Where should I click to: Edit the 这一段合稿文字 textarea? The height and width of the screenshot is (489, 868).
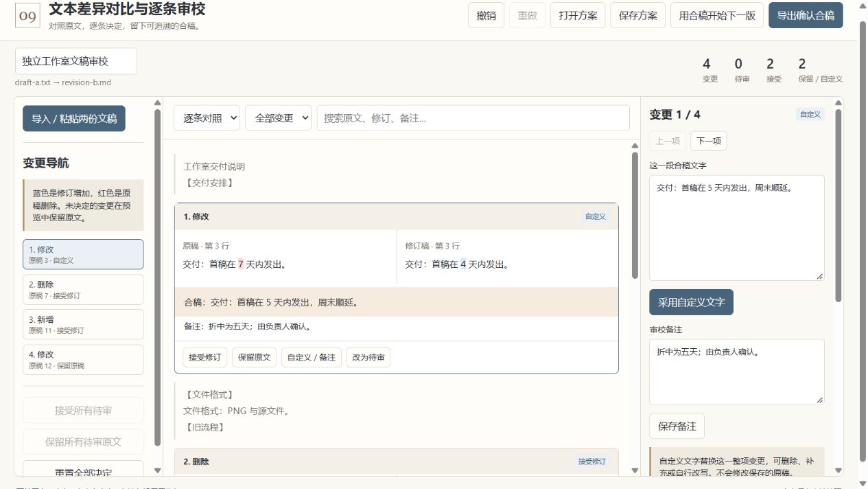[x=737, y=227]
